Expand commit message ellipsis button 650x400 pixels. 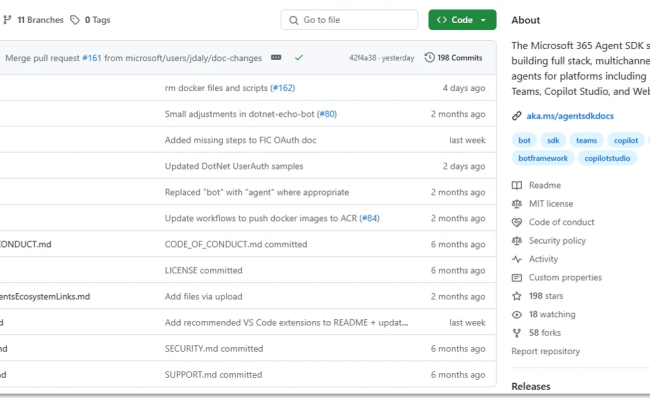276,57
